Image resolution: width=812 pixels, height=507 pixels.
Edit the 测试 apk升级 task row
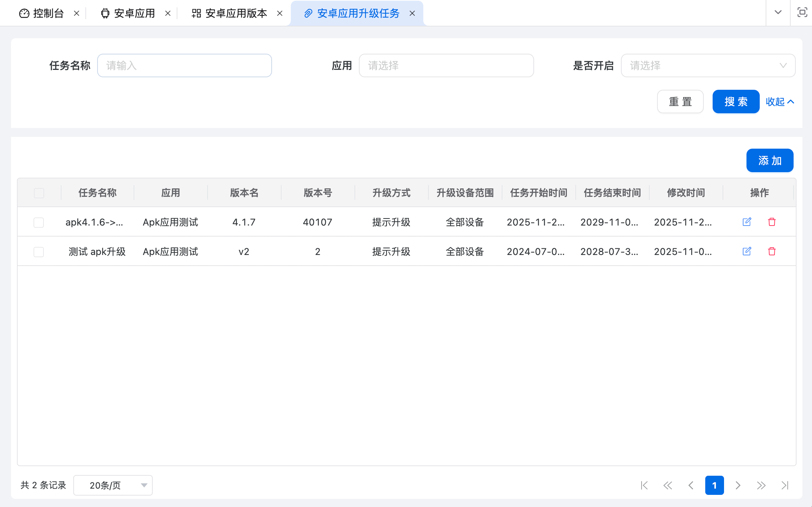click(746, 251)
